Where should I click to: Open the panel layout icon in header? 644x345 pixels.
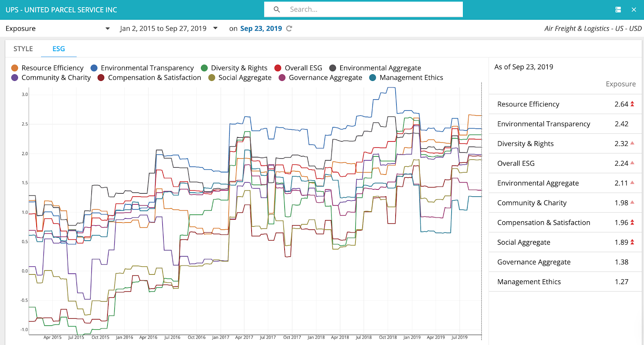click(618, 10)
